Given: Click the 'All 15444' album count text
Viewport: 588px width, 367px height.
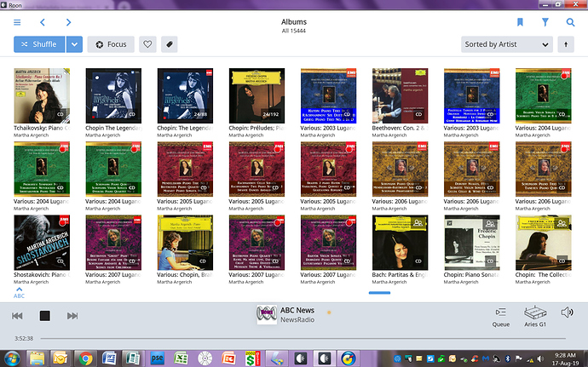Looking at the screenshot, I should (294, 31).
